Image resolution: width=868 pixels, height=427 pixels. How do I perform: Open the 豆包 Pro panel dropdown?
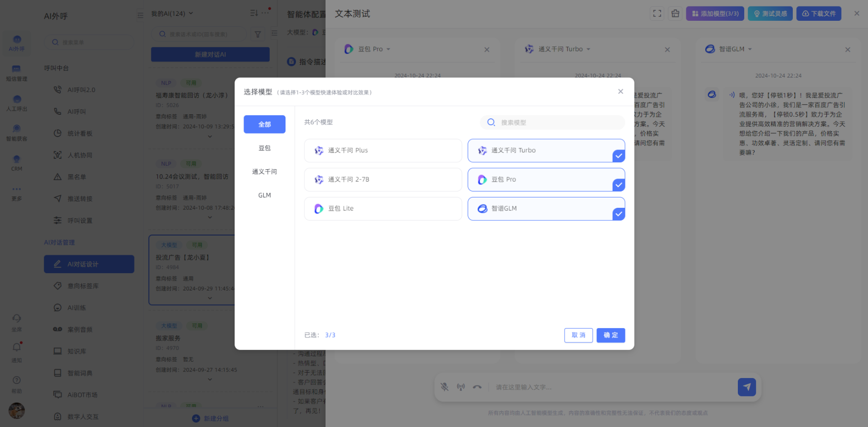[x=374, y=49]
